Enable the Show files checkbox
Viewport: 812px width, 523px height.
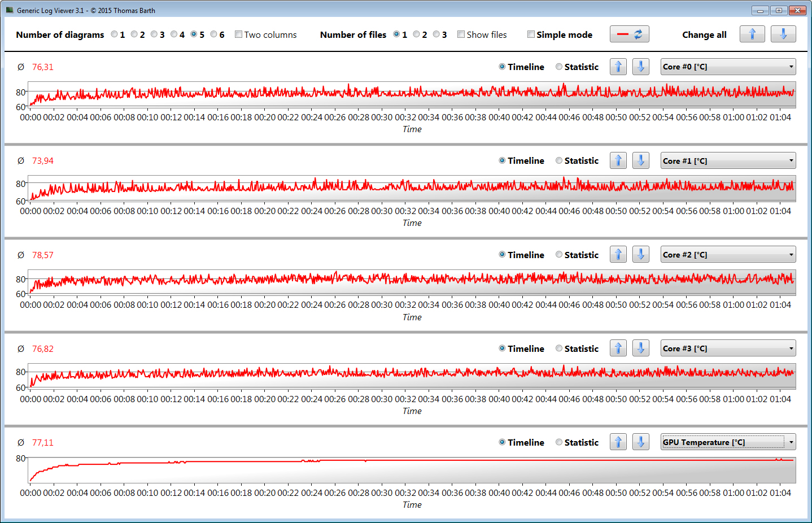tap(461, 34)
